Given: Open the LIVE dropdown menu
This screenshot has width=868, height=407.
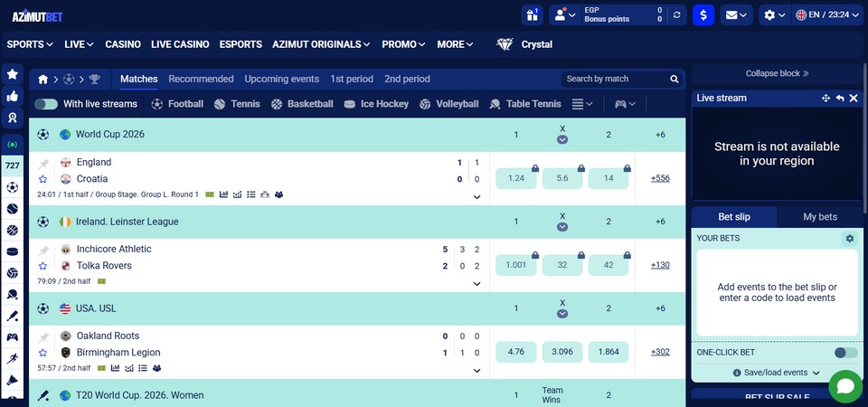Looking at the screenshot, I should pyautogui.click(x=79, y=44).
